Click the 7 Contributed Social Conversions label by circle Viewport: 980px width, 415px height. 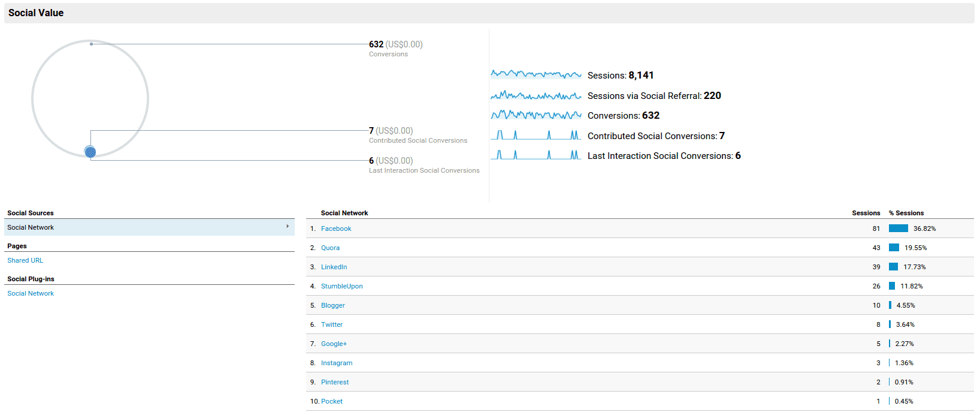pos(418,135)
